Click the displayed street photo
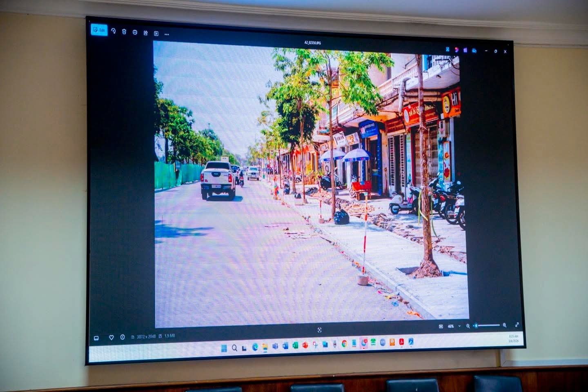Viewport: 588px width, 392px height. click(x=310, y=184)
